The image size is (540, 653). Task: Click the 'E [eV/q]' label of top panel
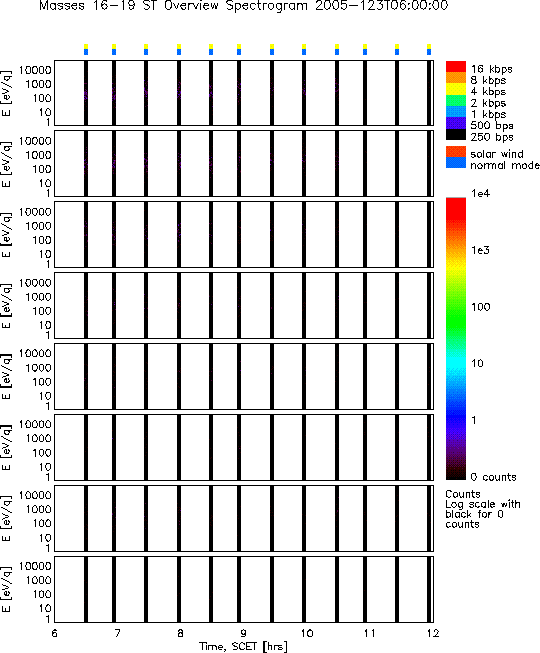pos(7,93)
